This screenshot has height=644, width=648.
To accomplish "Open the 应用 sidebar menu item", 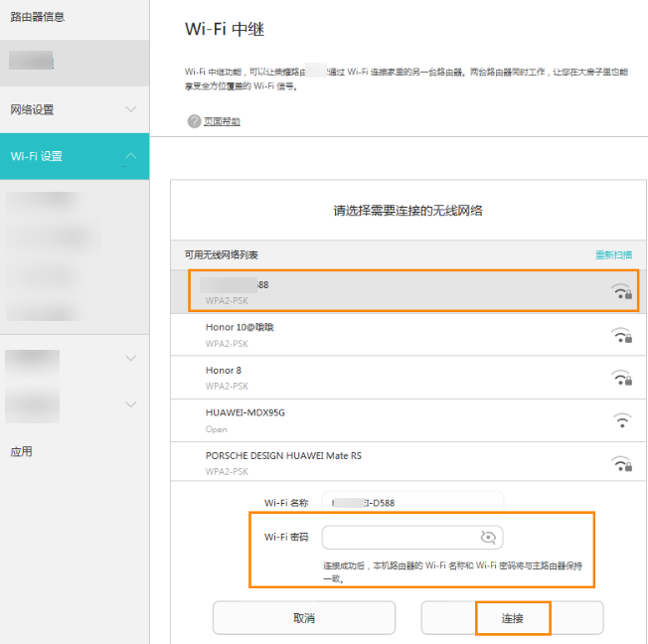I will (22, 451).
